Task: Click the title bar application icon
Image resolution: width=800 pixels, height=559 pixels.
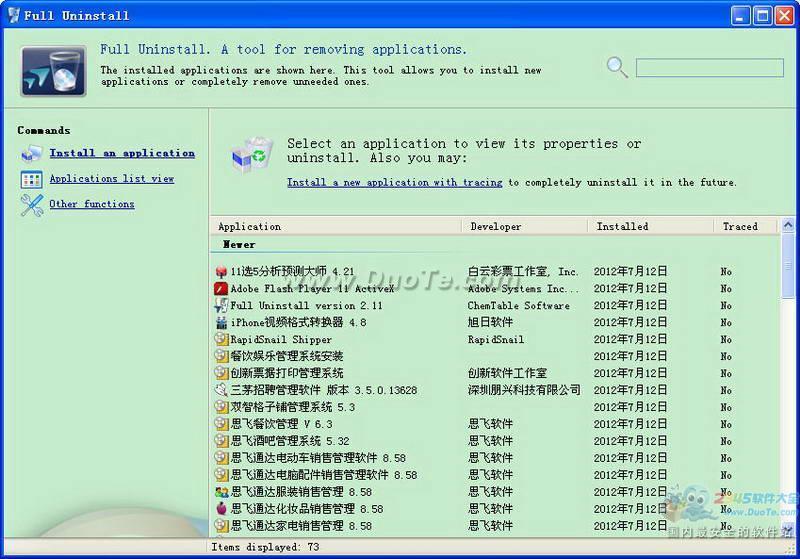Action: 14,15
